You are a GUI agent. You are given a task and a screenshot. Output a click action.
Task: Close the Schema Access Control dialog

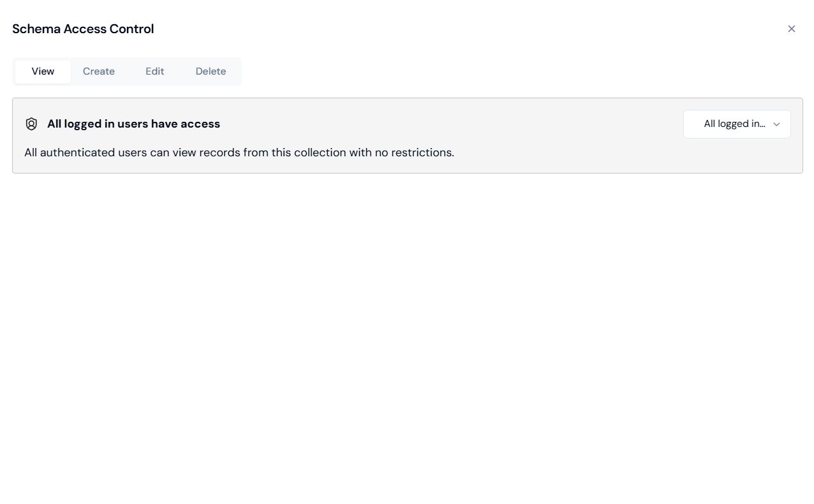pos(792,29)
